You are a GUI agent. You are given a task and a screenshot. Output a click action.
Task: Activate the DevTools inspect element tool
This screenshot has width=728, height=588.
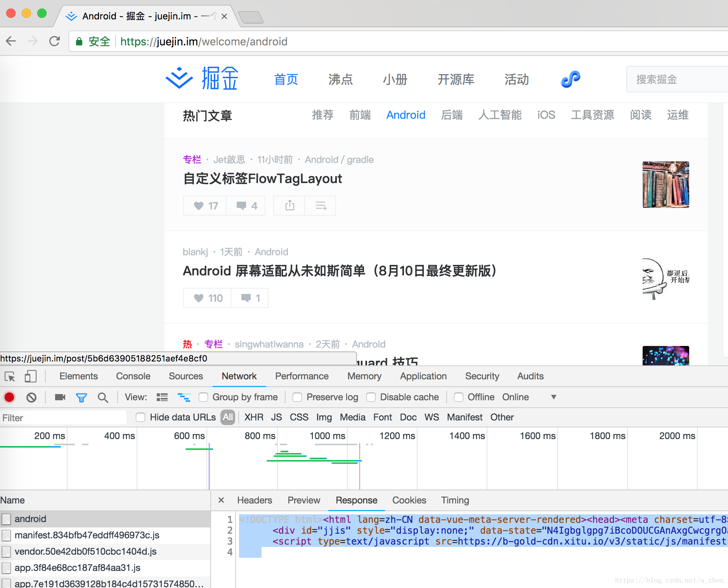(x=10, y=376)
